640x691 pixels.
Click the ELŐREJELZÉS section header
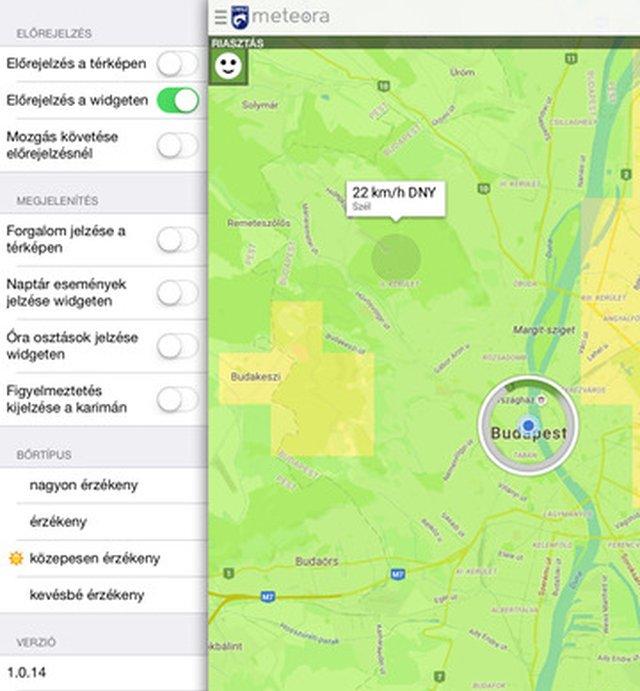pyautogui.click(x=54, y=33)
